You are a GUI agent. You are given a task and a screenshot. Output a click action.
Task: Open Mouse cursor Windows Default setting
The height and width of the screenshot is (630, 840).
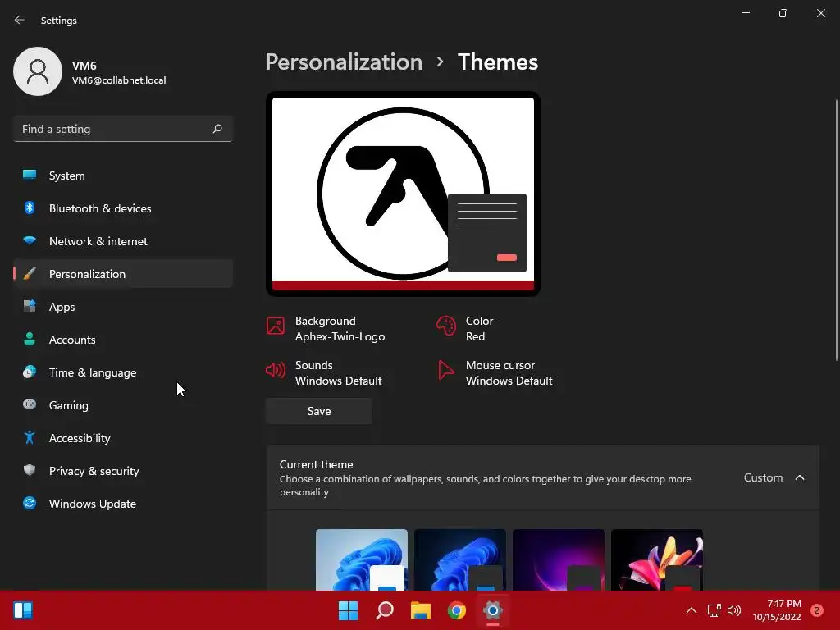tap(495, 373)
